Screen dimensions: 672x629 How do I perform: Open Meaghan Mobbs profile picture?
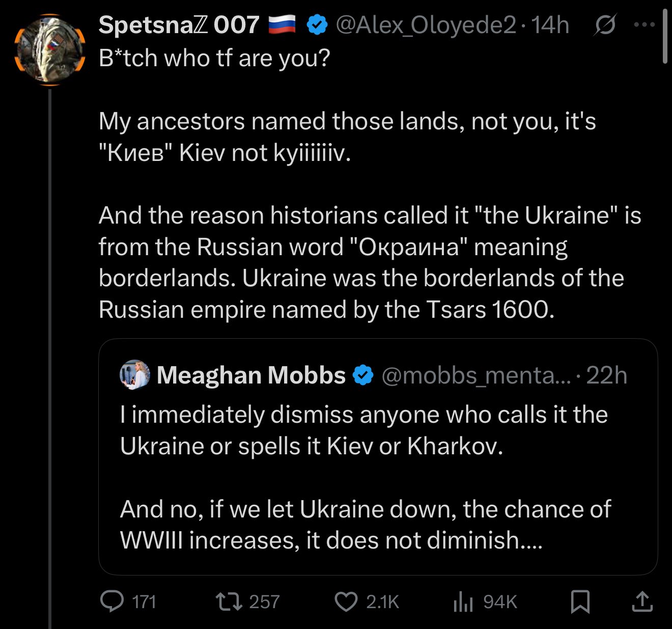point(134,375)
